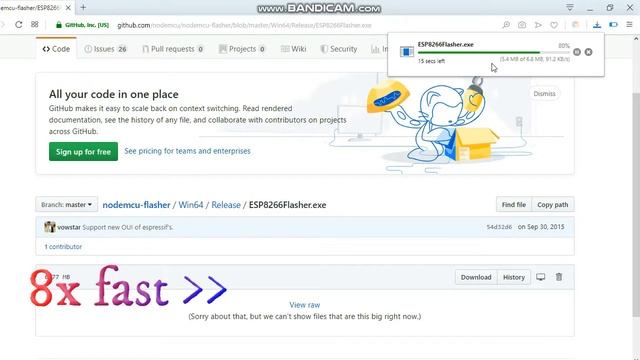
Task: Open the Code tab
Action: pos(56,49)
